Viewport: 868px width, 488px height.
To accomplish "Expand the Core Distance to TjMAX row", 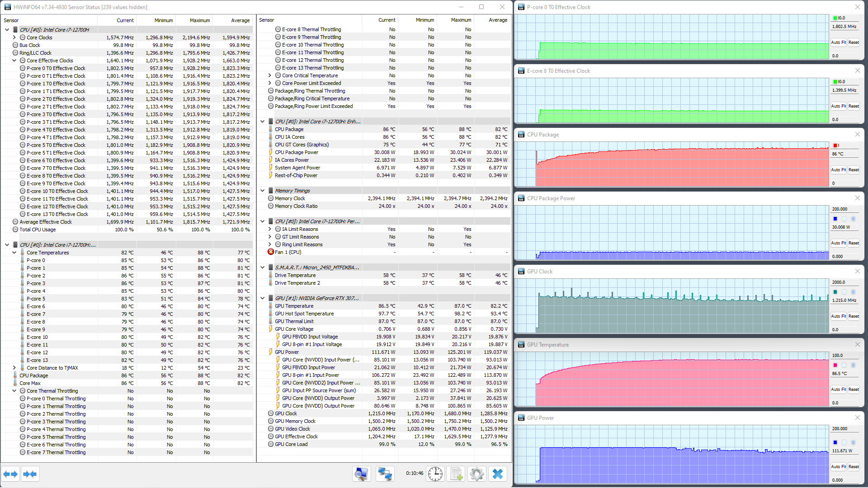I will click(14, 368).
